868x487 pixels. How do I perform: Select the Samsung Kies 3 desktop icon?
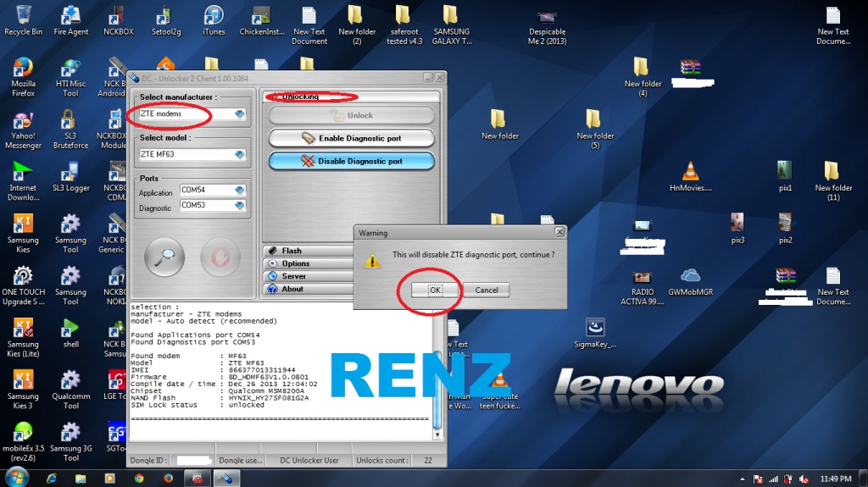pyautogui.click(x=23, y=390)
